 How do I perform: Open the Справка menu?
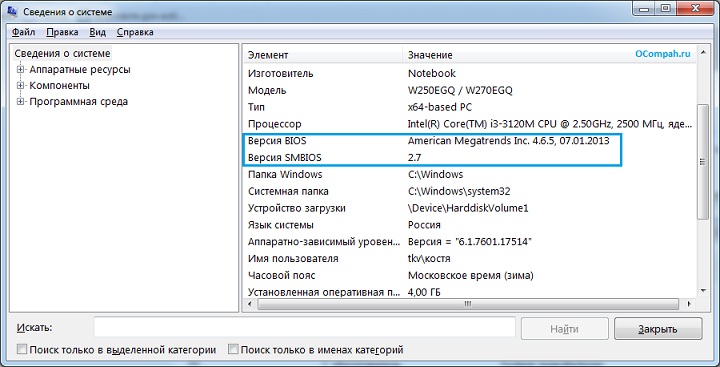click(135, 32)
